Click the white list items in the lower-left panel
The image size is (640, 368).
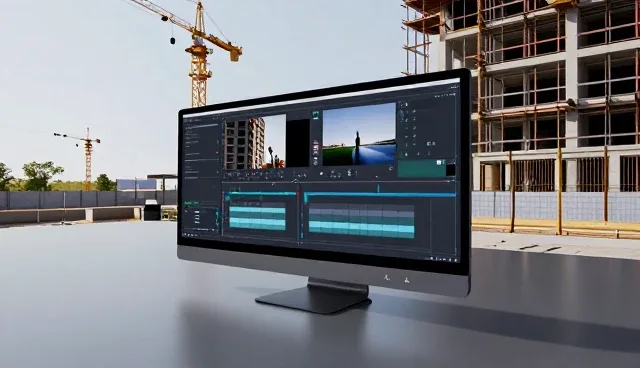click(197, 217)
